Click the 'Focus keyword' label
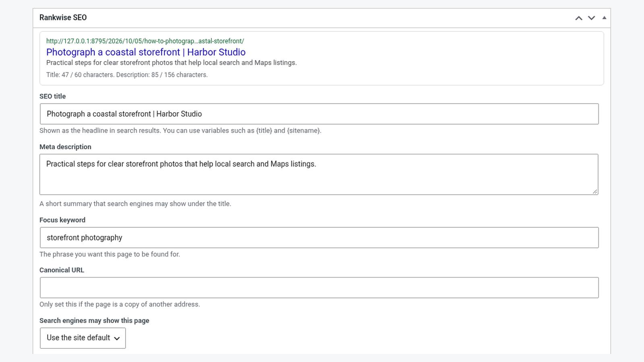Image resolution: width=644 pixels, height=362 pixels. (x=62, y=220)
